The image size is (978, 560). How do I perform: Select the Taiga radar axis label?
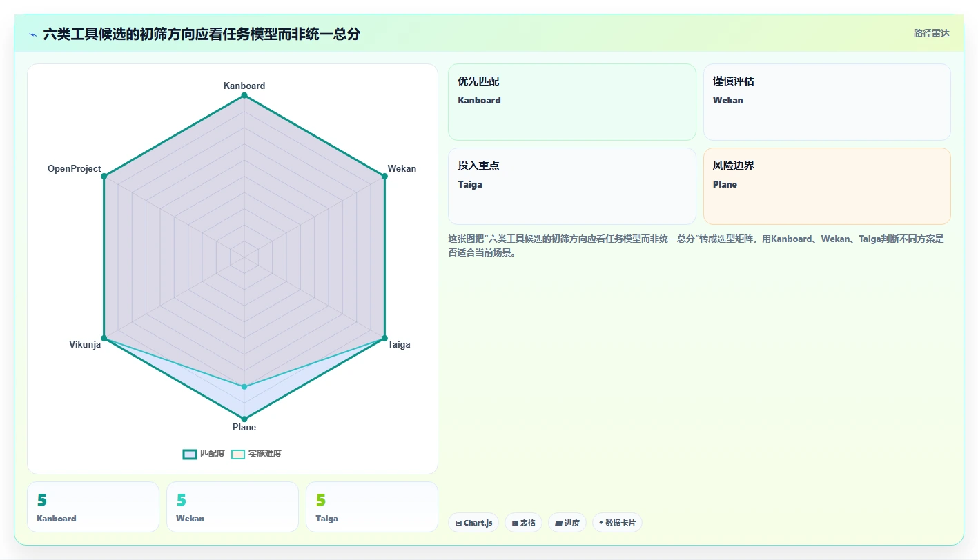click(399, 344)
